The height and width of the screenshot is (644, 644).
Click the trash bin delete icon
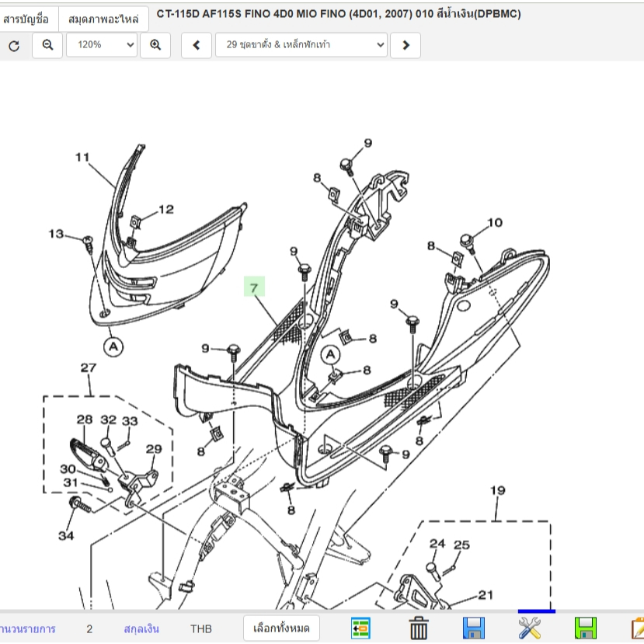click(419, 628)
